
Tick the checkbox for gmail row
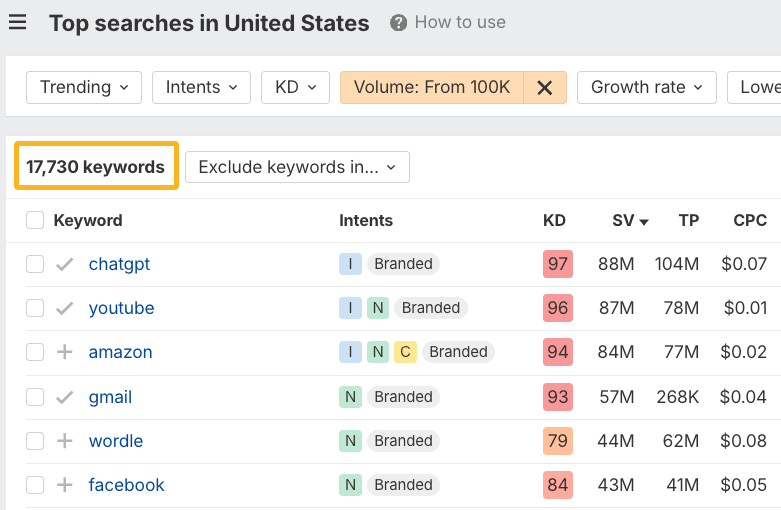(35, 397)
